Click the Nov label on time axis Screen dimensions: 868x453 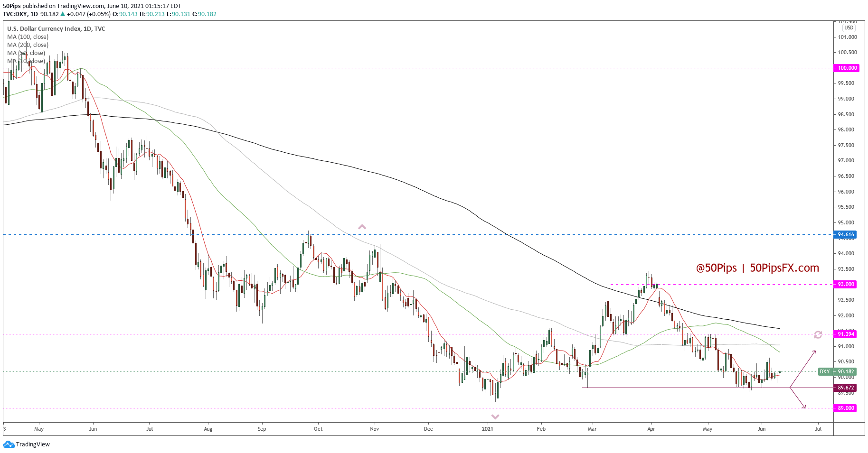375,429
